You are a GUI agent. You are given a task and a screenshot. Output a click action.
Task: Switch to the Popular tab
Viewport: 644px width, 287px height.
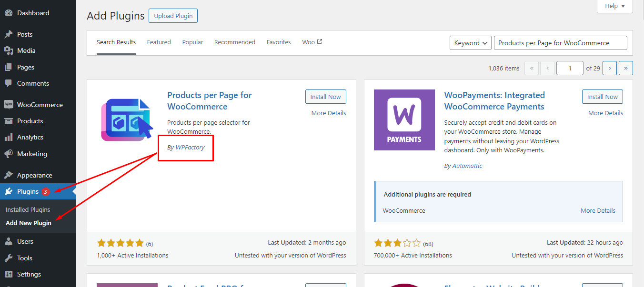click(x=193, y=42)
